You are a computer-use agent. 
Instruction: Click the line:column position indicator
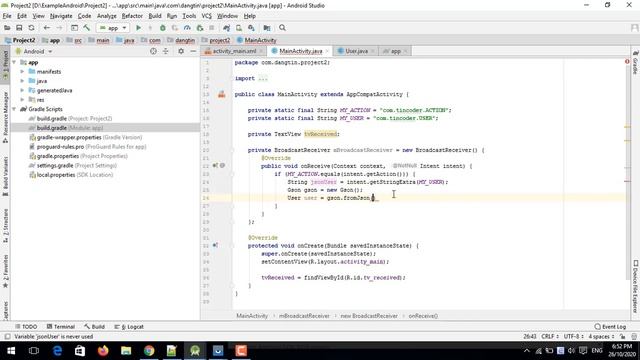pos(529,337)
